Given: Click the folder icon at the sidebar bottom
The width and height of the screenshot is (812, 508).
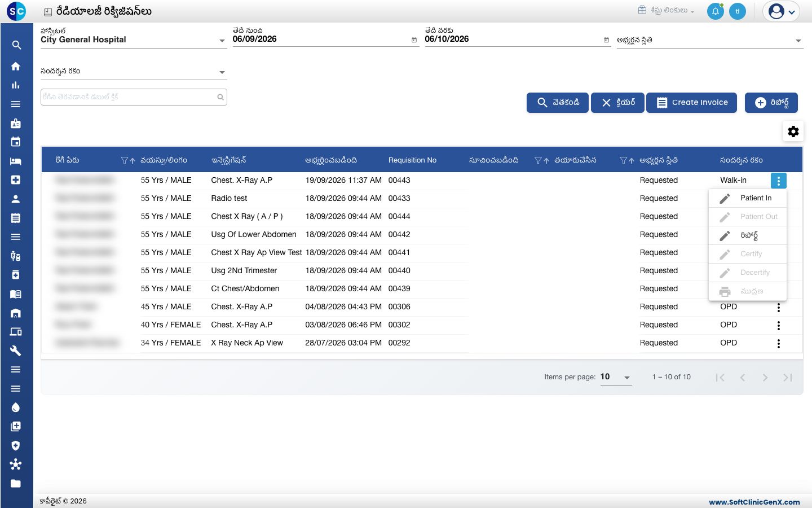Looking at the screenshot, I should point(16,483).
